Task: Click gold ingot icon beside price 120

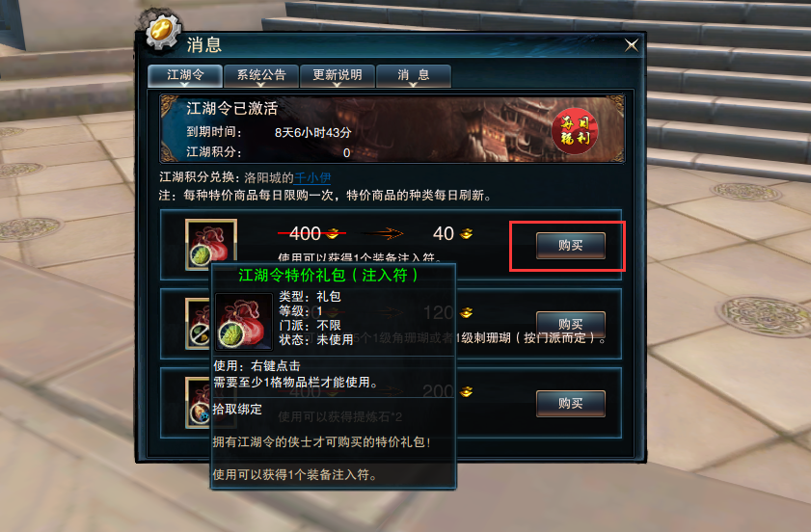Action: [x=466, y=312]
